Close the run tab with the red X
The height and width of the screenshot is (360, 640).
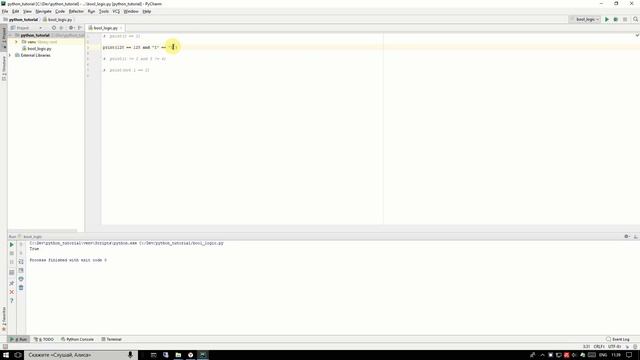pyautogui.click(x=11, y=292)
